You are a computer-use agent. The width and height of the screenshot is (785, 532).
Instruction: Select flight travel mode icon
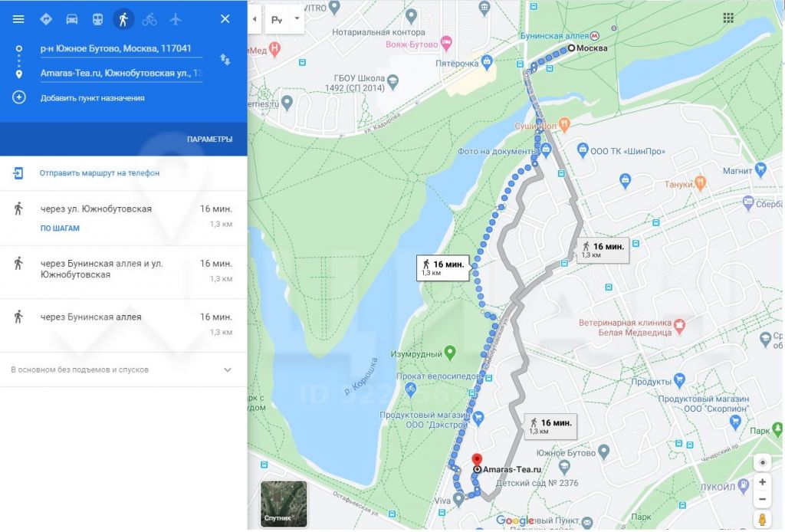tap(176, 19)
